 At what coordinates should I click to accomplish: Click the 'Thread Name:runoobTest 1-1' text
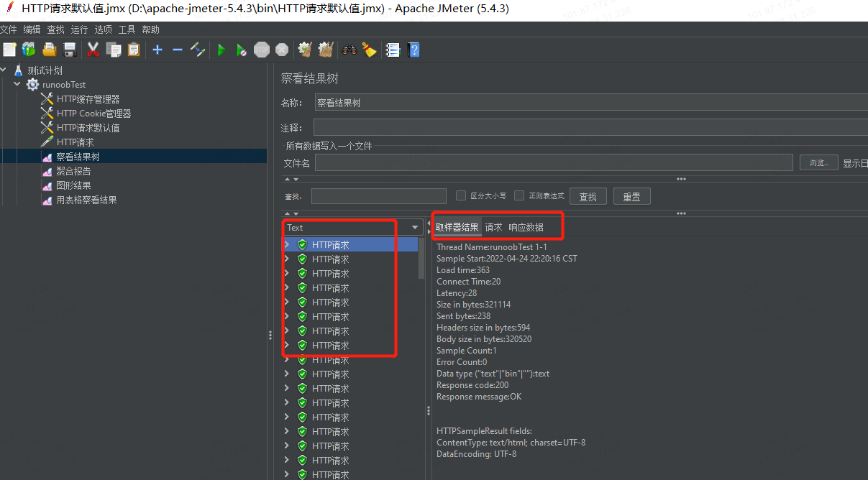[492, 246]
